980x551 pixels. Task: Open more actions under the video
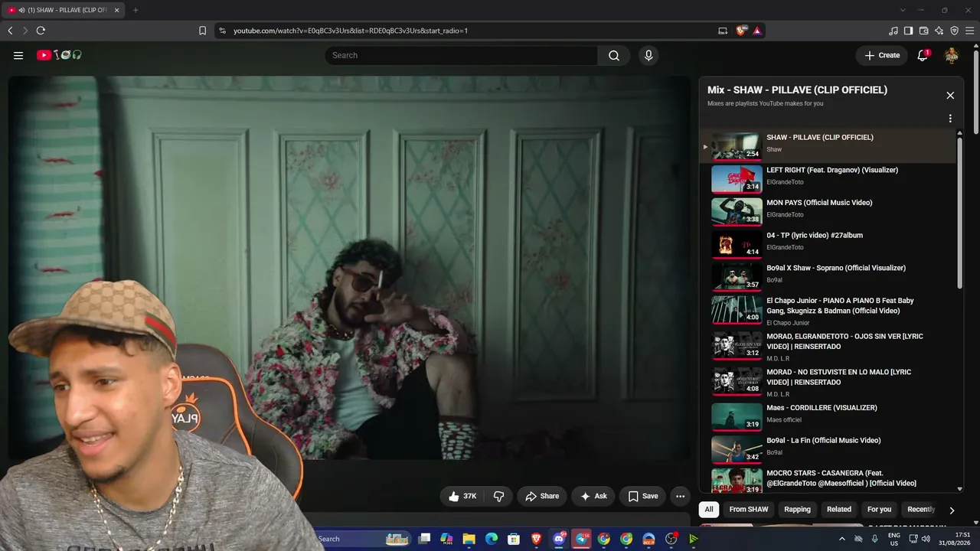(680, 496)
